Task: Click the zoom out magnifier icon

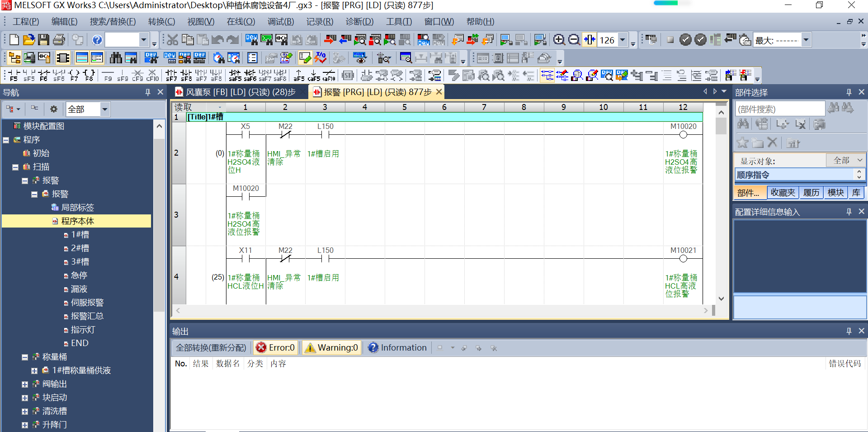Action: (574, 40)
